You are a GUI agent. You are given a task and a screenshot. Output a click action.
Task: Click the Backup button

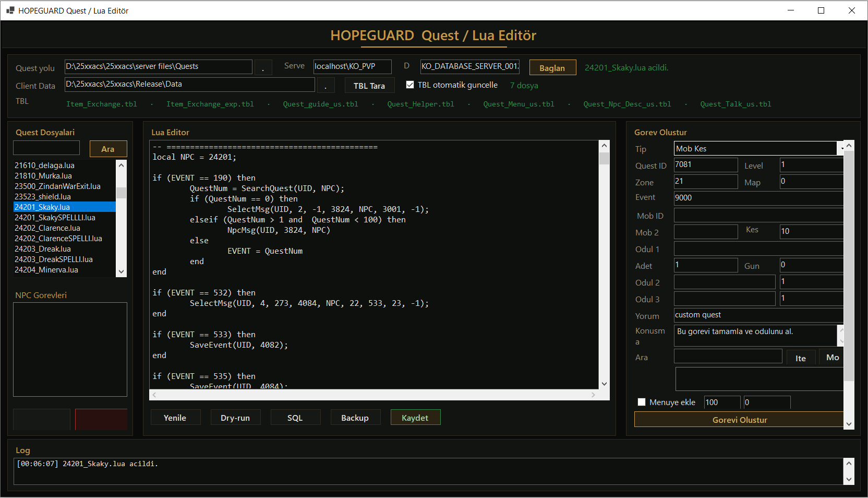[355, 418]
